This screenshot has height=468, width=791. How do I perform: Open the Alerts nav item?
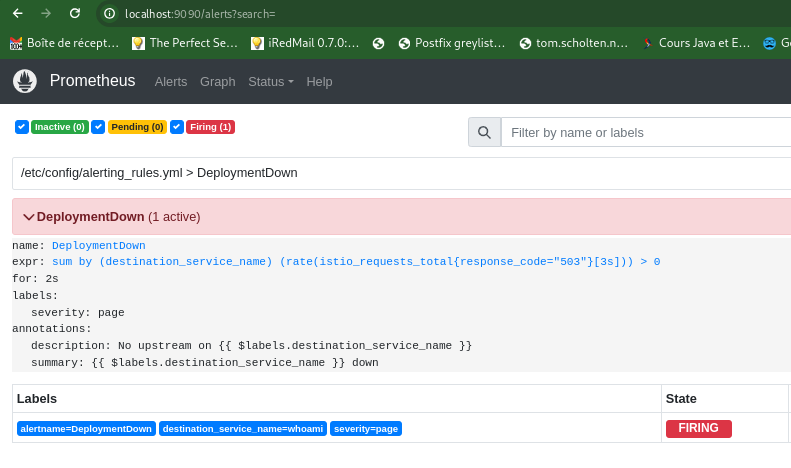point(171,81)
